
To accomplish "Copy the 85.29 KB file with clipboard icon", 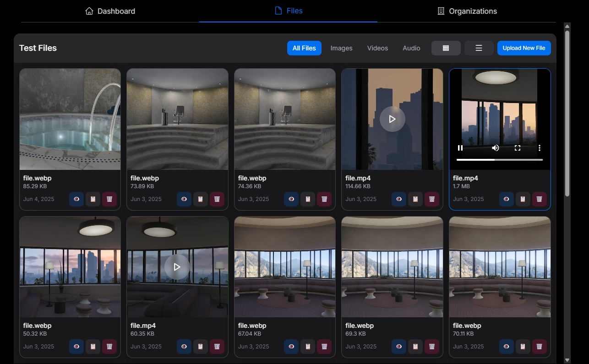I will [93, 199].
